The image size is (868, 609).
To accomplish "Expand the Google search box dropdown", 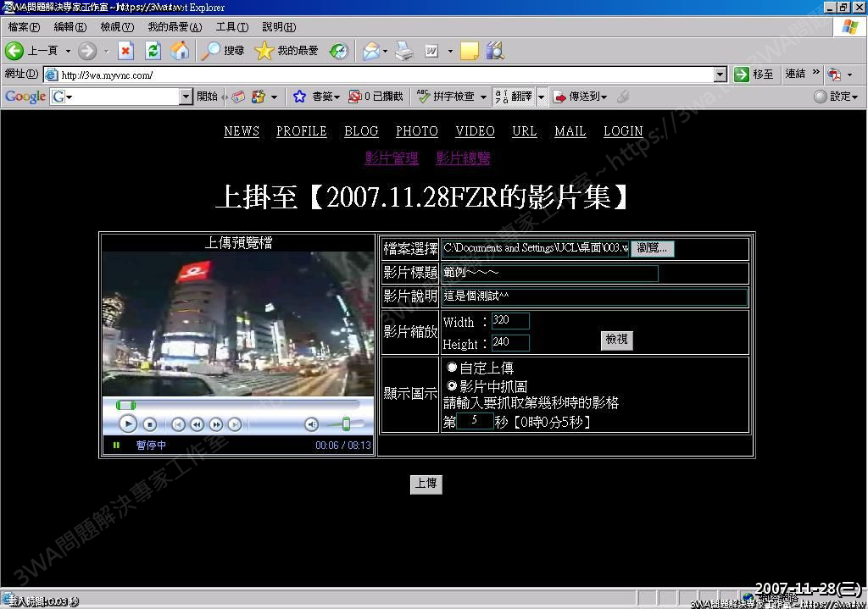I will click(x=186, y=97).
